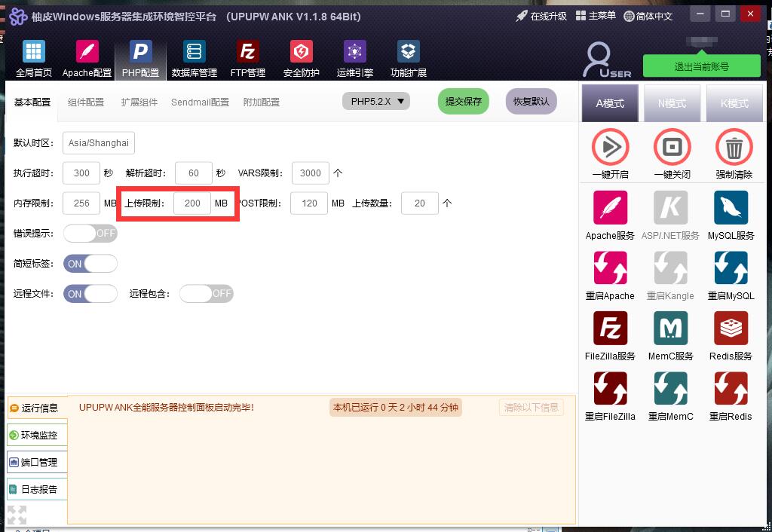Click 上传限制 field showing 200
The width and height of the screenshot is (772, 532).
[192, 203]
